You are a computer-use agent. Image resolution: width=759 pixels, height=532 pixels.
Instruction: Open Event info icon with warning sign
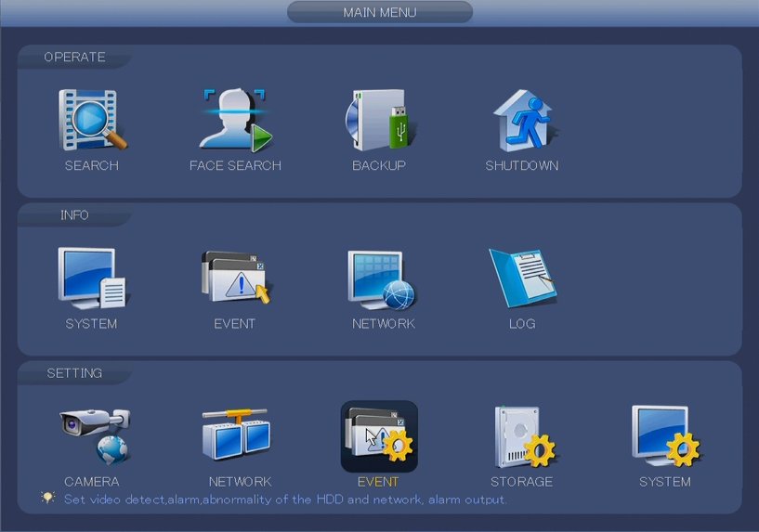click(x=234, y=279)
